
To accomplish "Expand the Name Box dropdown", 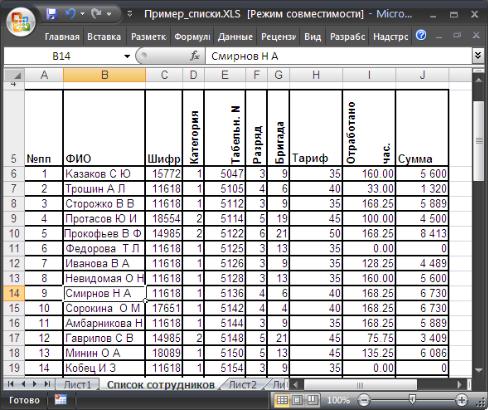I will tap(127, 56).
